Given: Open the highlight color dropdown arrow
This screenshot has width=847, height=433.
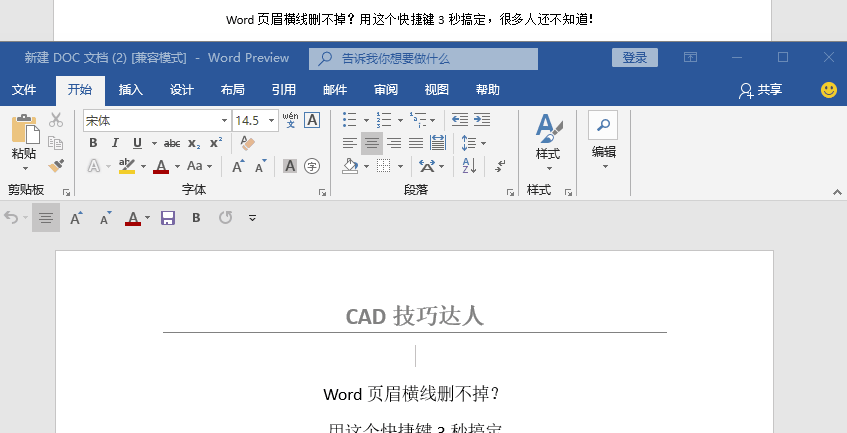Looking at the screenshot, I should click(143, 166).
